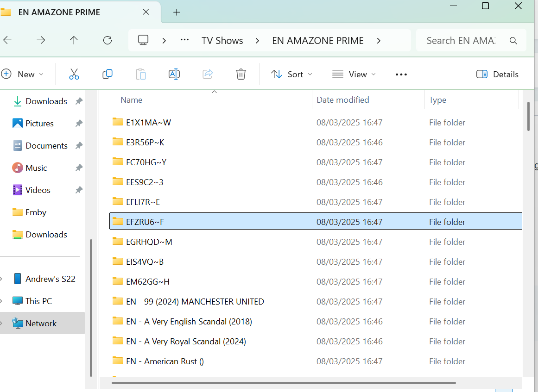Expand the This PC tree node
The height and width of the screenshot is (392, 538).
click(2, 301)
